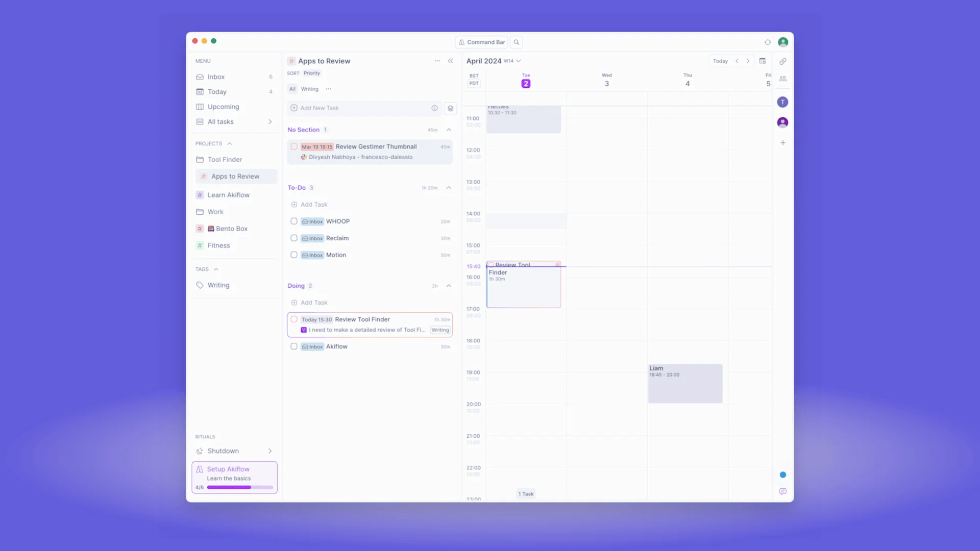Click the Today button in the calendar header

coord(720,61)
